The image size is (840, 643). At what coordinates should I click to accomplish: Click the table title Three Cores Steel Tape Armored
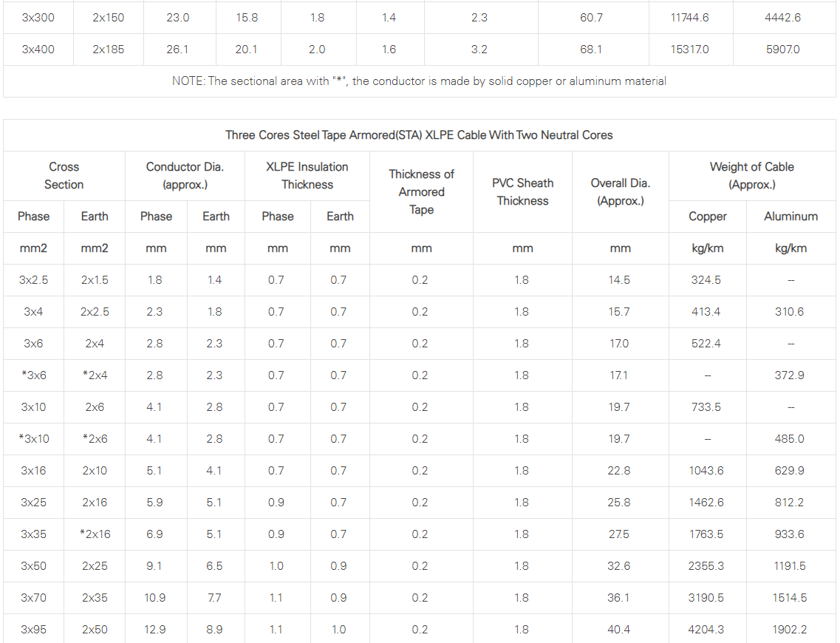[x=419, y=135]
